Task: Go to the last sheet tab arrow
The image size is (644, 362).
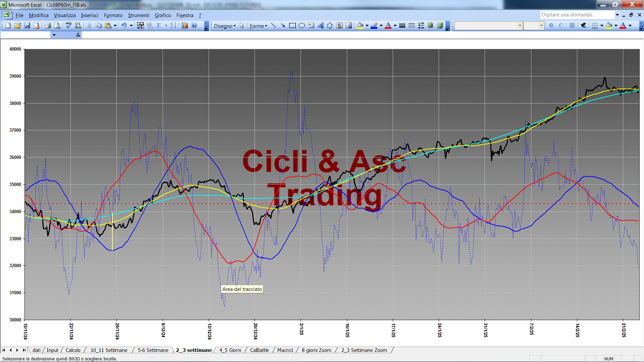Action: (x=24, y=350)
